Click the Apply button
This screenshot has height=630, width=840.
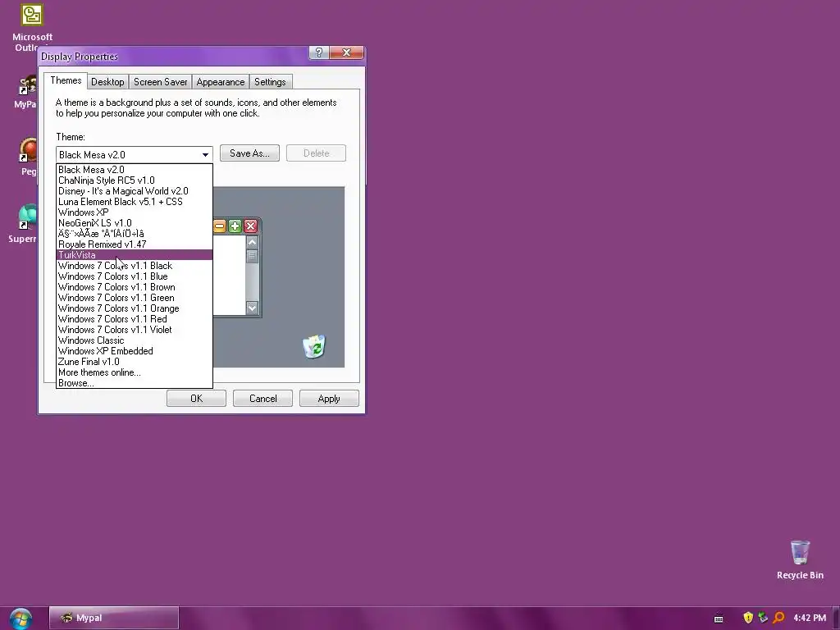329,399
